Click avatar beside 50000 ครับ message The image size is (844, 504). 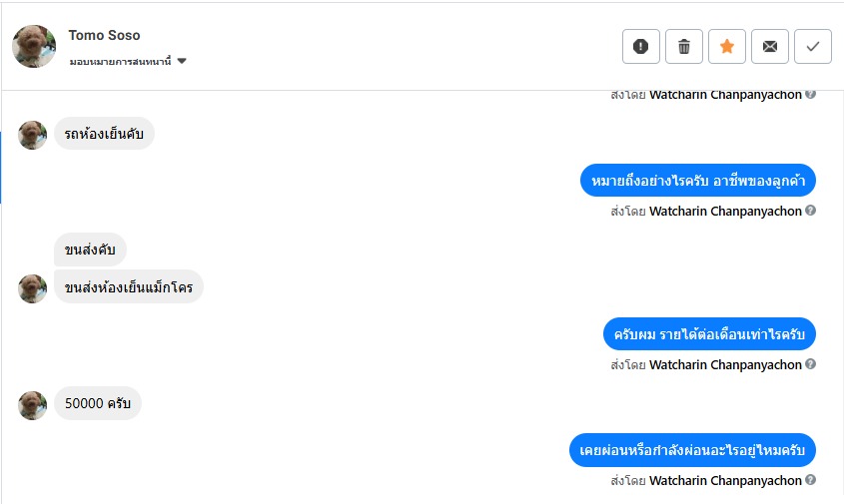pyautogui.click(x=33, y=405)
